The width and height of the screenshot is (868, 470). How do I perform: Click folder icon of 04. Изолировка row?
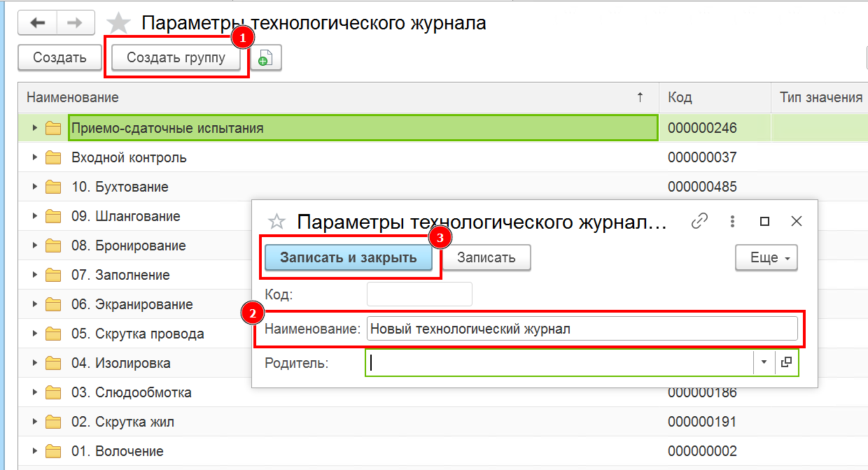click(54, 363)
